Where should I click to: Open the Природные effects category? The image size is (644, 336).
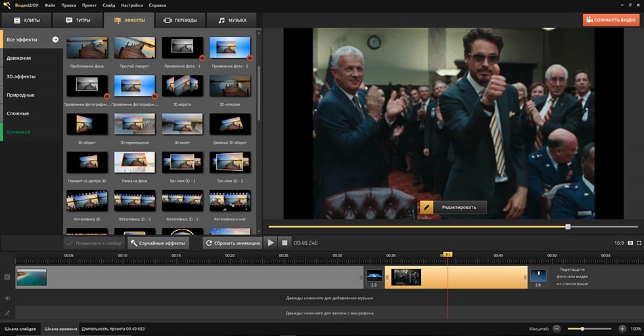point(32,95)
